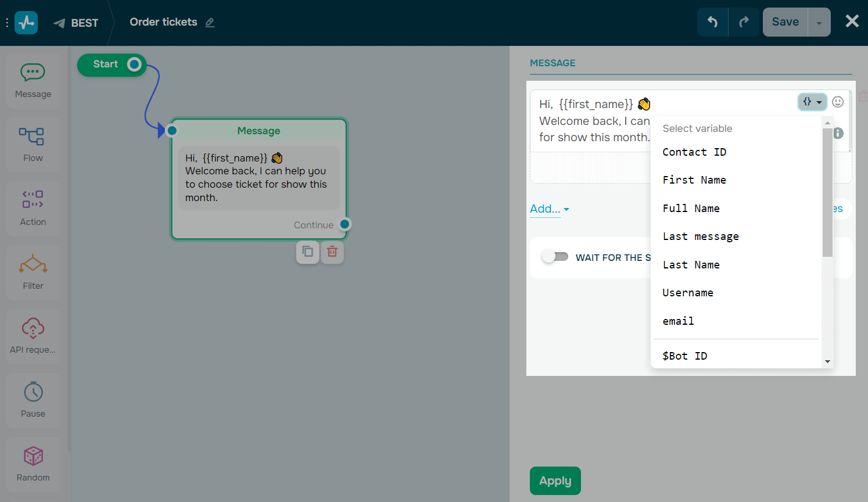Add an Action block from sidebar

[33, 209]
